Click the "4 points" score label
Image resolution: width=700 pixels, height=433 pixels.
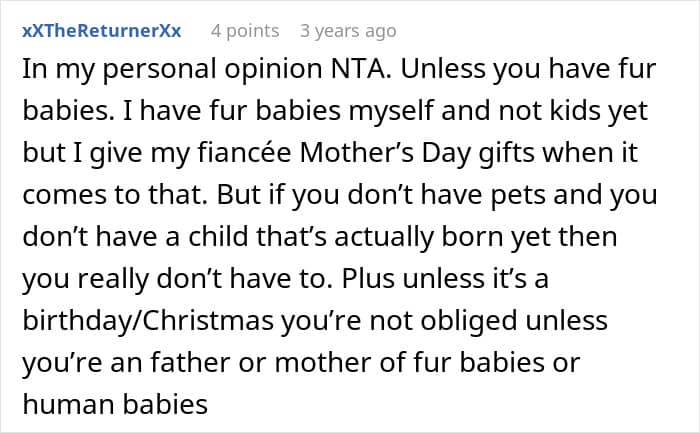tap(245, 31)
